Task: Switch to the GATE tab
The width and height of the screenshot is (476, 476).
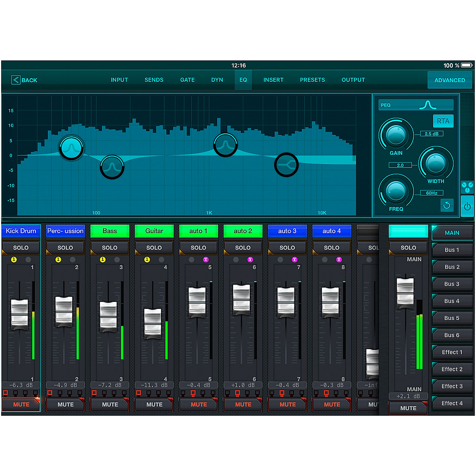Action: coord(187,79)
